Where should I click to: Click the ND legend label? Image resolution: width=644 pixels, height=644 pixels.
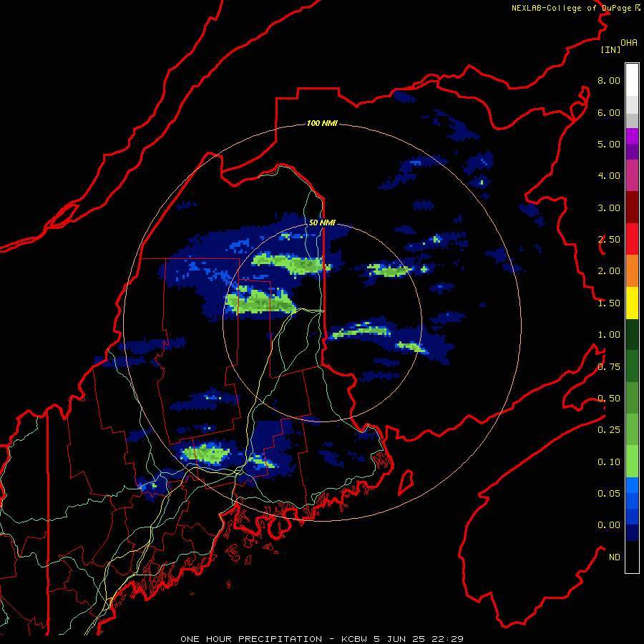pos(615,557)
